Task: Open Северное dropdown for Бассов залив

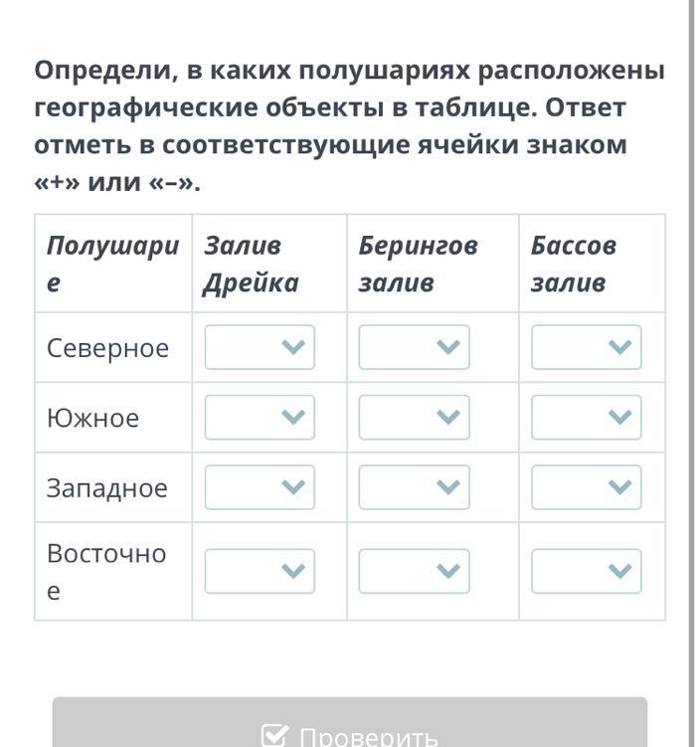Action: (586, 347)
